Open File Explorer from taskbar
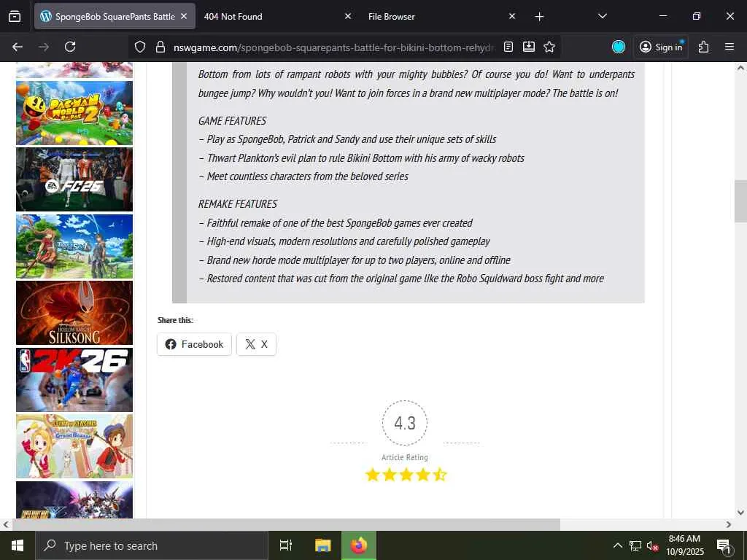Image resolution: width=747 pixels, height=560 pixels. click(x=322, y=545)
